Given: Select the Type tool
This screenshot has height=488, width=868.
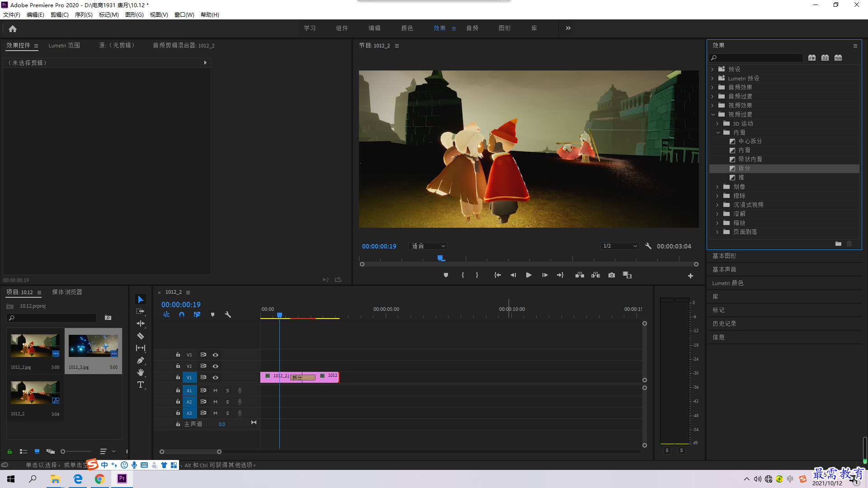Looking at the screenshot, I should 141,385.
